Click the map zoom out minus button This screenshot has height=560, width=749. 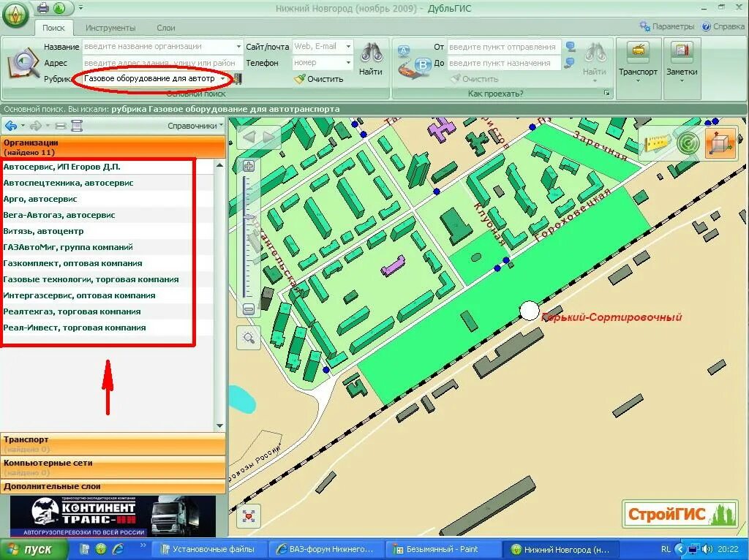249,309
